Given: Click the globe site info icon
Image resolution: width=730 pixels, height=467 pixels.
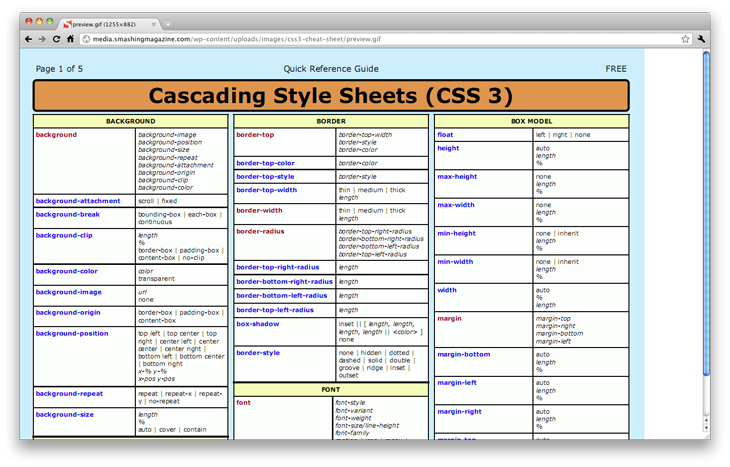Looking at the screenshot, I should tap(87, 39).
